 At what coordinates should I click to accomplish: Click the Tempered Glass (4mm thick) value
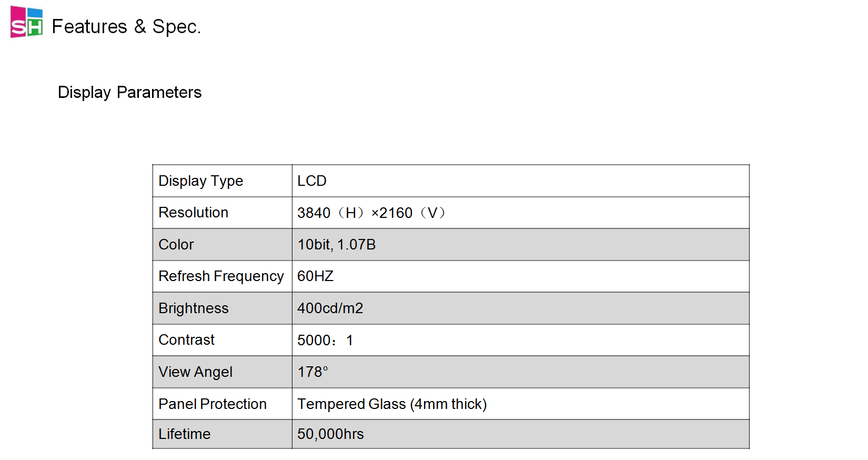pos(392,404)
